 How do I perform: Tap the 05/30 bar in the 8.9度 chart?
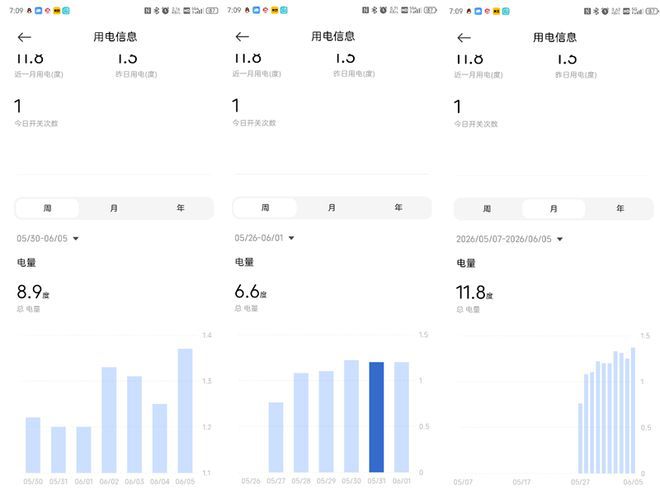click(x=33, y=445)
